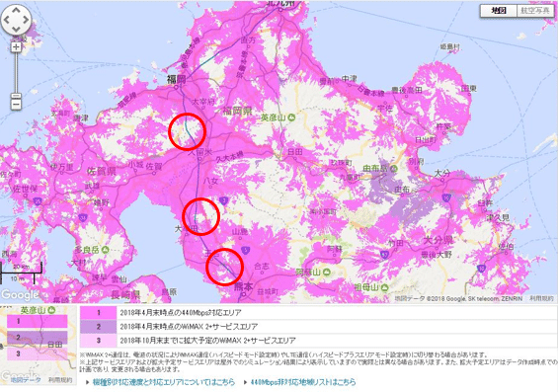Click the map pan control wheel

[16, 20]
